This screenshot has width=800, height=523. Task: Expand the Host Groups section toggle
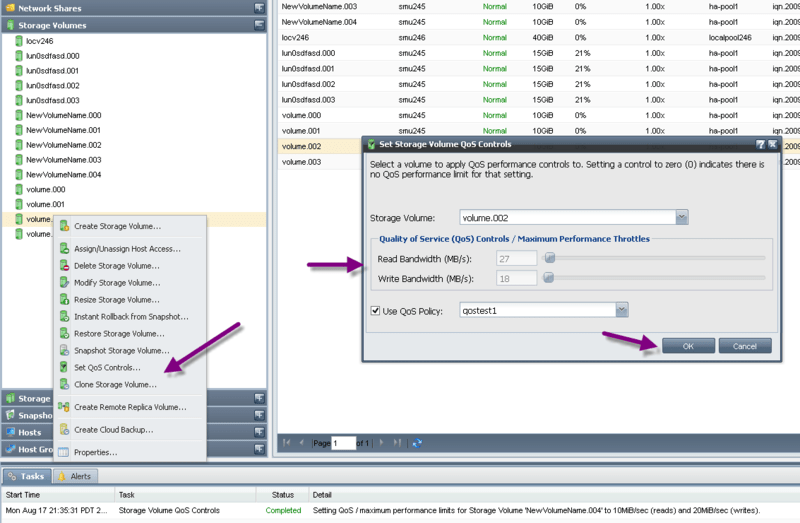(259, 449)
